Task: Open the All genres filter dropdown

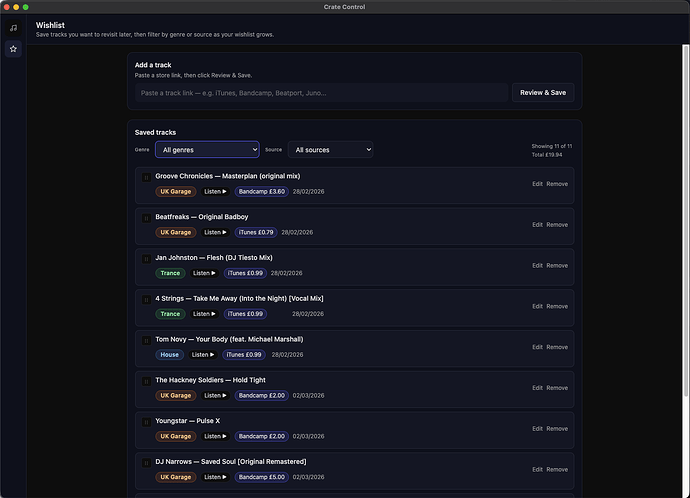Action: tap(207, 150)
